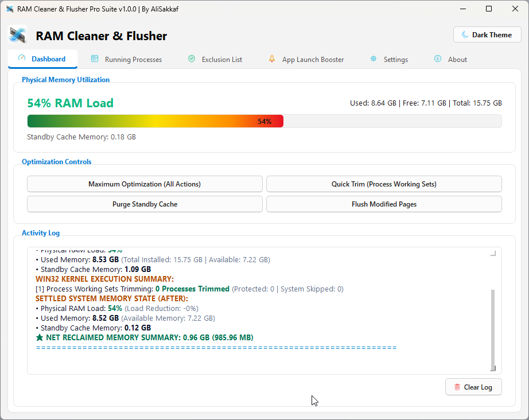This screenshot has height=420, width=529.
Task: Click the trash icon on Clear Log
Action: click(457, 387)
